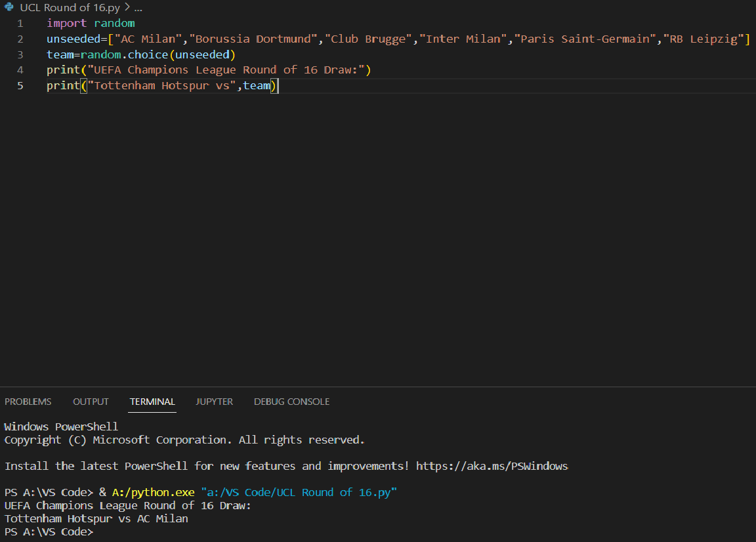Open the JUPYTER panel tab
Image resolution: width=756 pixels, height=542 pixels.
pos(214,402)
